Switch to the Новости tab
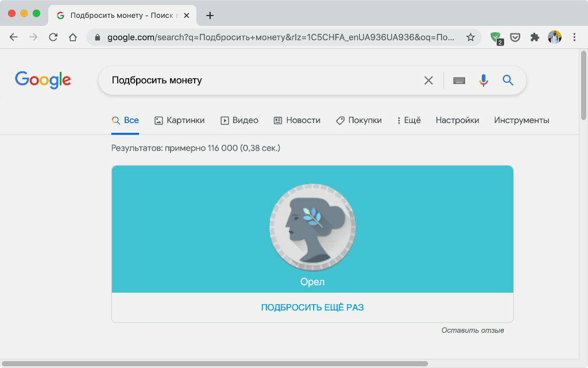Image resolution: width=588 pixels, height=368 pixels. (297, 120)
